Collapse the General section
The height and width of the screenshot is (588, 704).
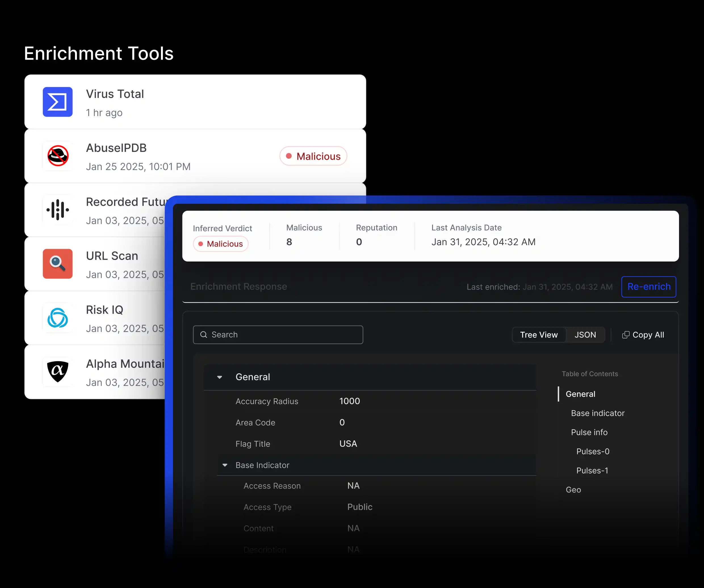[220, 377]
